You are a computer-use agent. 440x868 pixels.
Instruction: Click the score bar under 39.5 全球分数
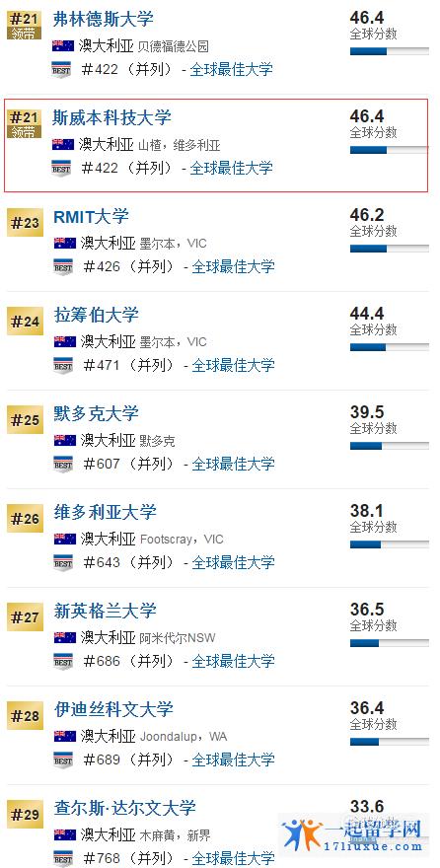click(x=390, y=446)
